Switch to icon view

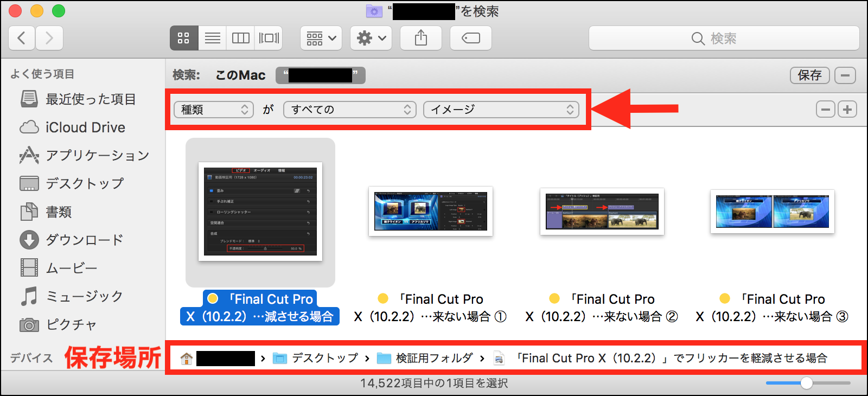point(184,38)
